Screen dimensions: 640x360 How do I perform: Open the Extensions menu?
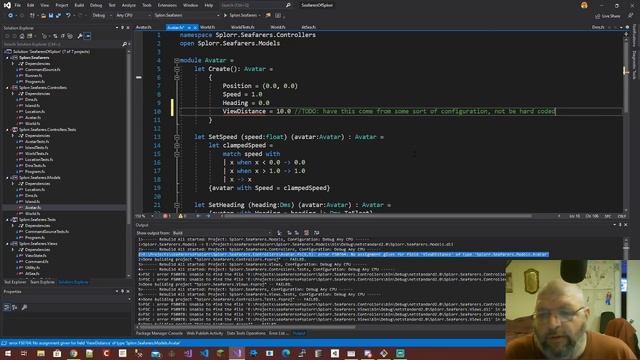(167, 5)
